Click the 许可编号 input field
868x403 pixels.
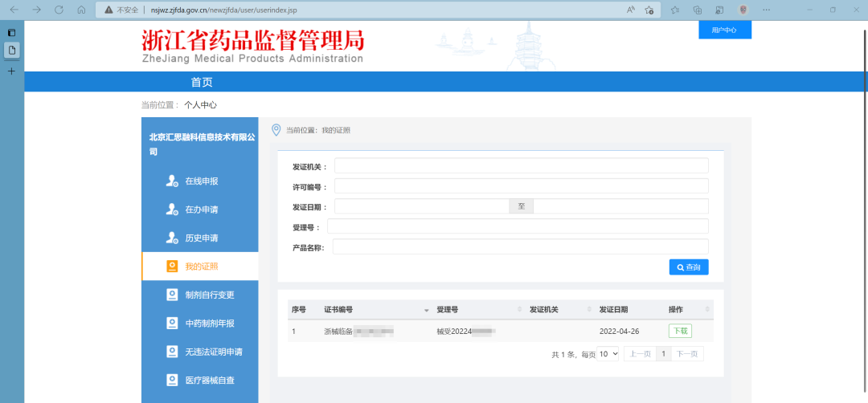point(521,186)
